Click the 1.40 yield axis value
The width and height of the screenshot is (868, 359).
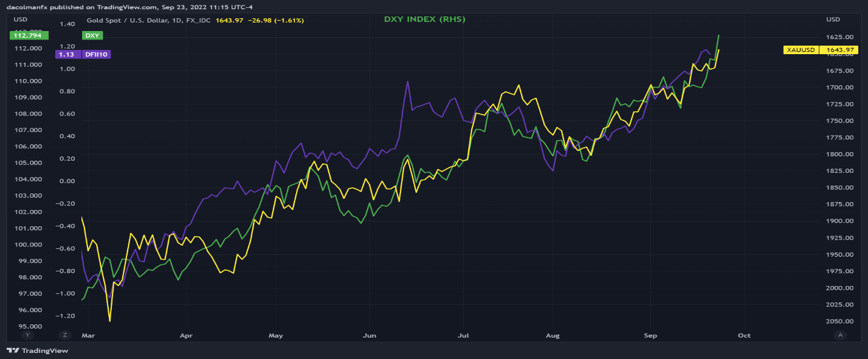(67, 24)
